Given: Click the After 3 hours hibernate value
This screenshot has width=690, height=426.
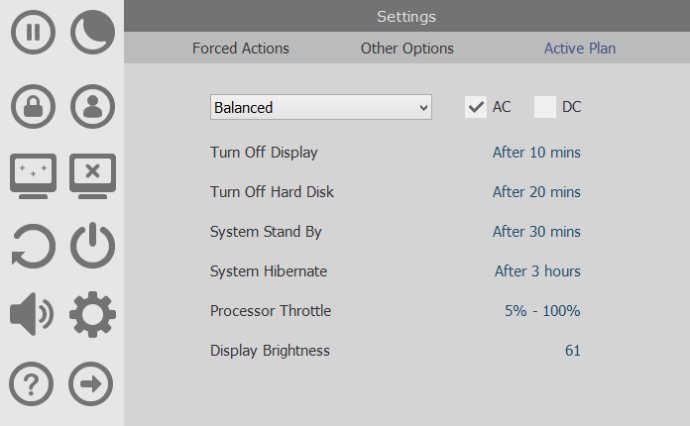Looking at the screenshot, I should [x=537, y=271].
